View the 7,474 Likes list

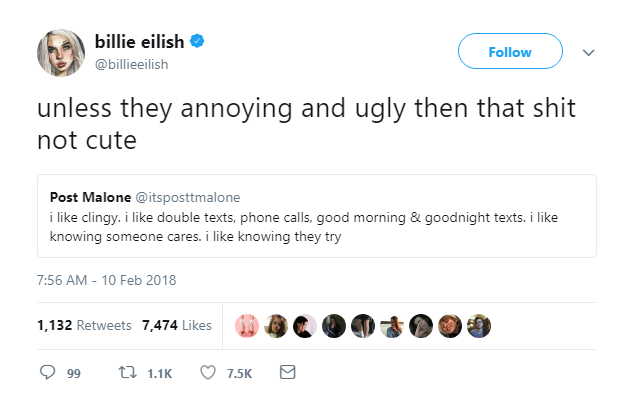(177, 325)
